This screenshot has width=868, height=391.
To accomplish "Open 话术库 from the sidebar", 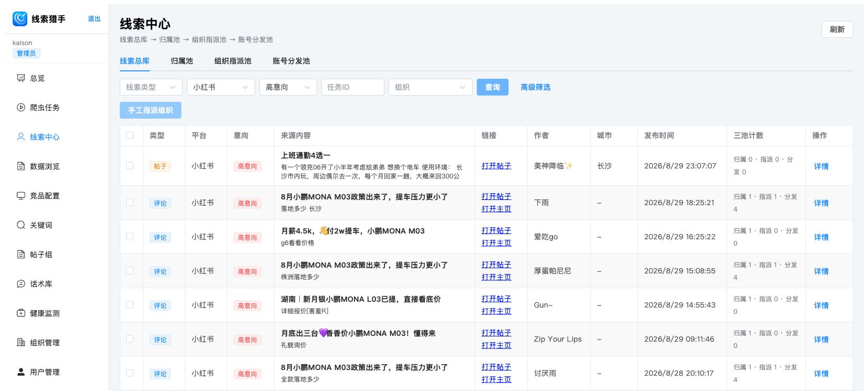I will coord(41,284).
